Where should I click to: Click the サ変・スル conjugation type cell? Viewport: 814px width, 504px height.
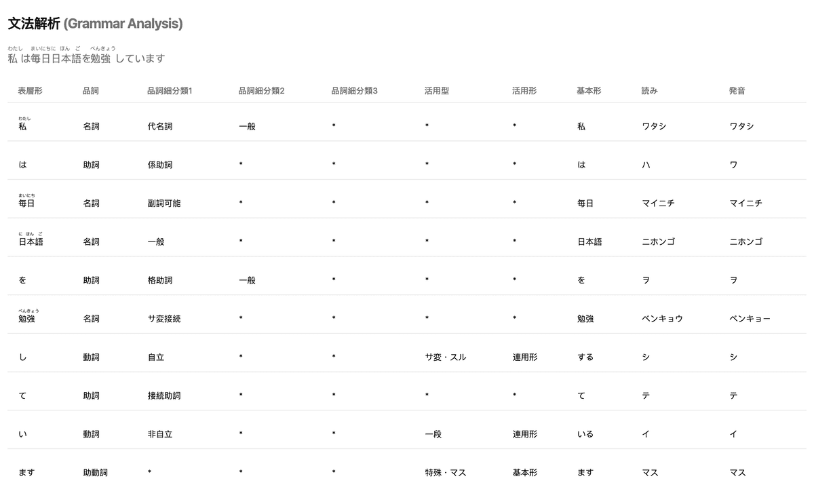445,357
